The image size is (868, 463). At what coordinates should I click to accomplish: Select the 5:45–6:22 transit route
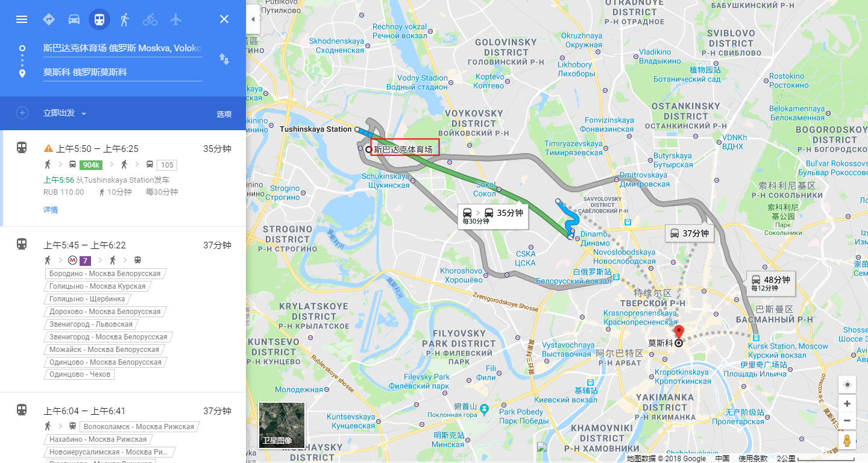[123, 309]
